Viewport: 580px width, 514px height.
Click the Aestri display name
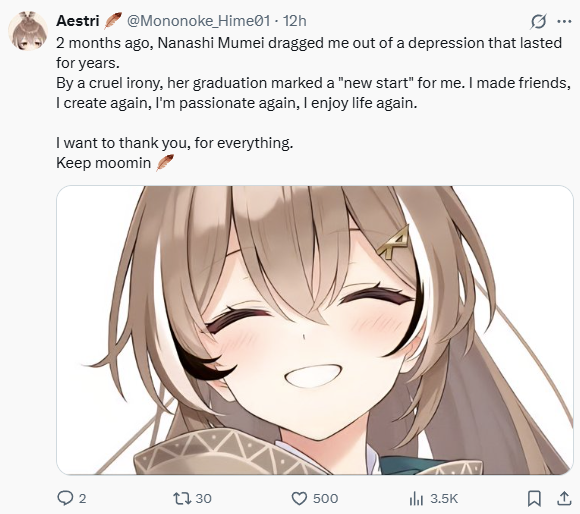click(78, 21)
